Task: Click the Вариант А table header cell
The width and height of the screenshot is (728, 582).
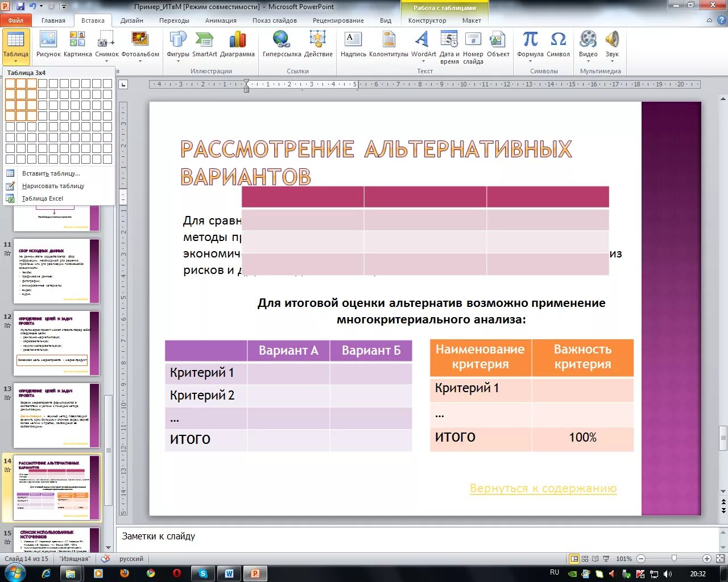Action: pyautogui.click(x=288, y=351)
